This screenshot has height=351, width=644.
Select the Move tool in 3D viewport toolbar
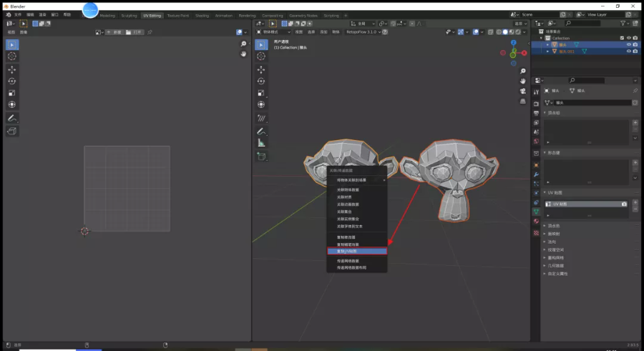click(x=261, y=69)
